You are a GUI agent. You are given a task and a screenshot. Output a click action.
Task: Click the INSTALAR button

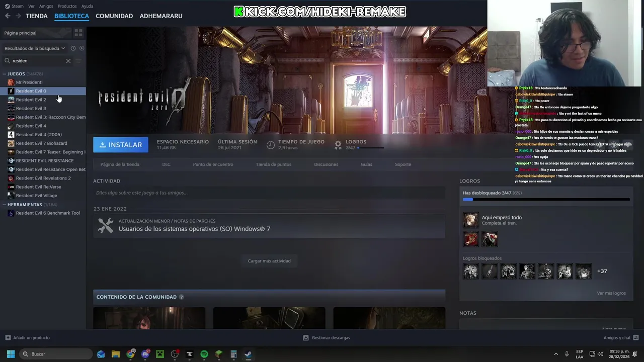(121, 145)
